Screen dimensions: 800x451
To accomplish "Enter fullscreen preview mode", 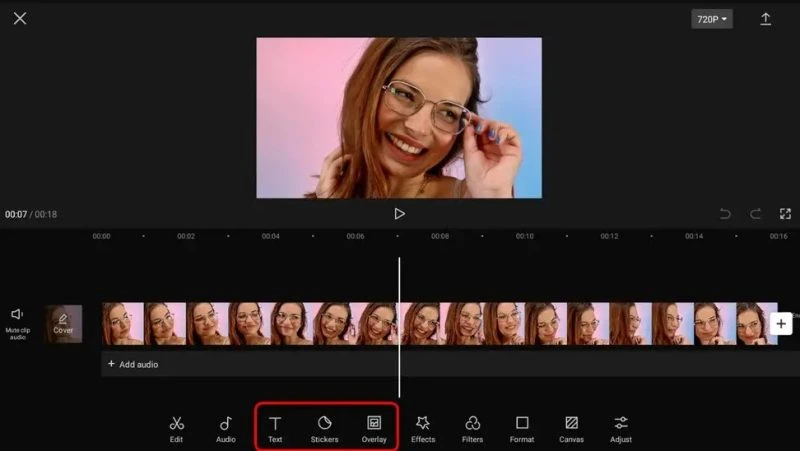I will (x=785, y=214).
